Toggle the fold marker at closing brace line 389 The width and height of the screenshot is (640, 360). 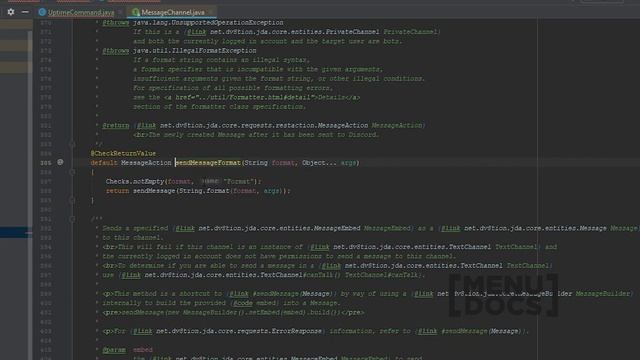(x=72, y=200)
